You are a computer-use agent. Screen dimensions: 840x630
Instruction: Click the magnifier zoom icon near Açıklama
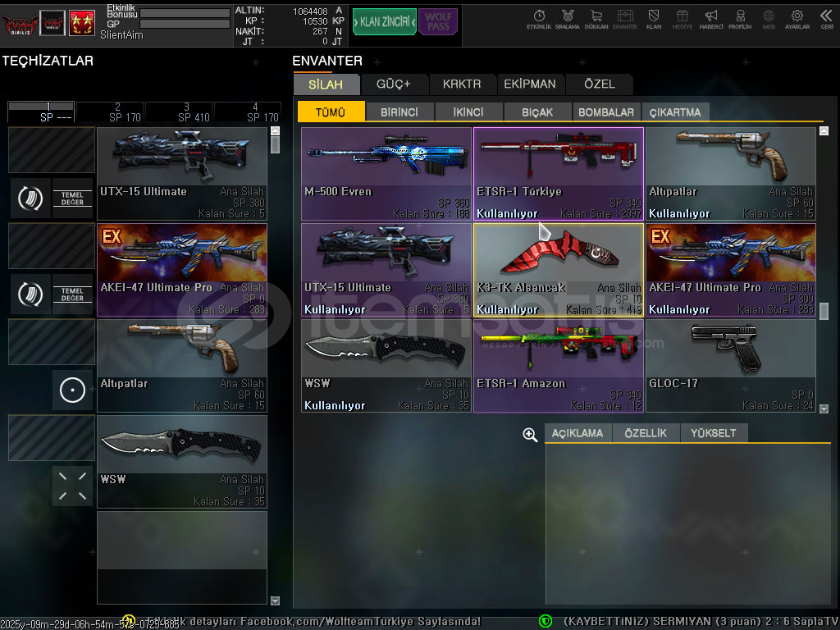pos(530,435)
